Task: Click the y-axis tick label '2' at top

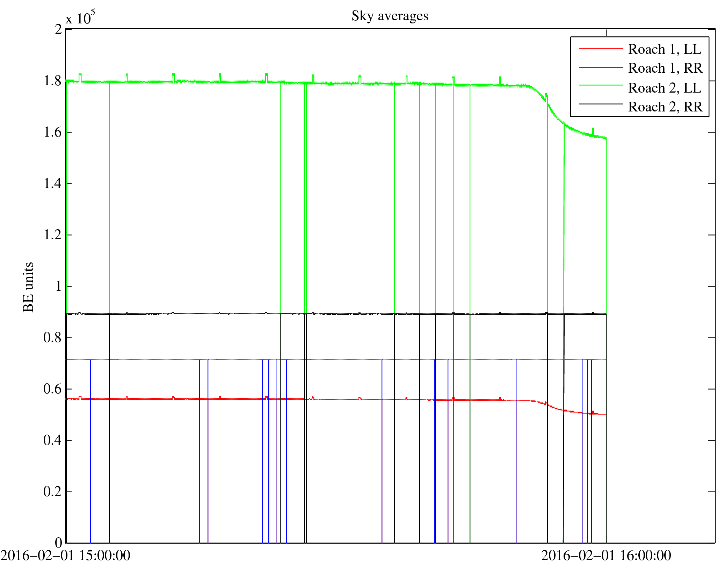Action: coord(58,29)
